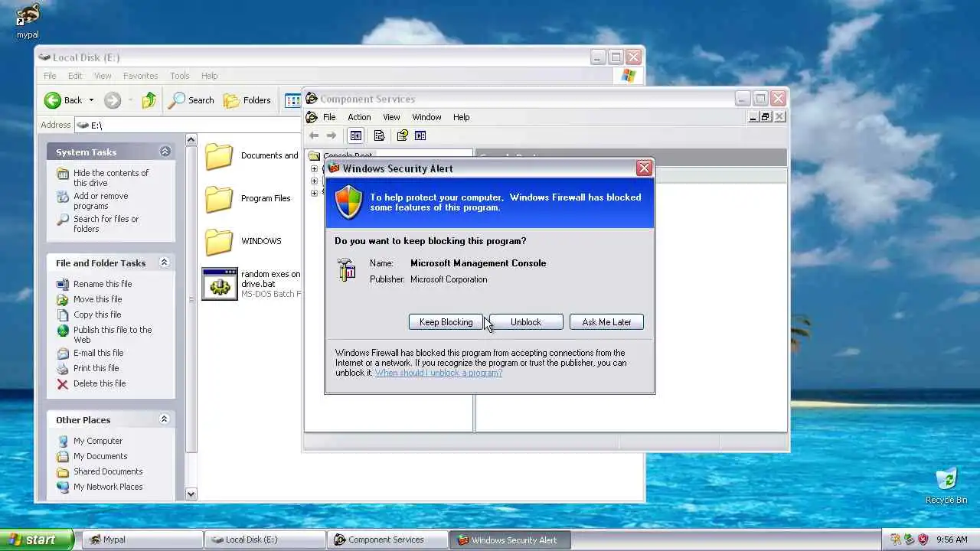Expand the third node under Console Root
980x551 pixels.
click(x=314, y=193)
